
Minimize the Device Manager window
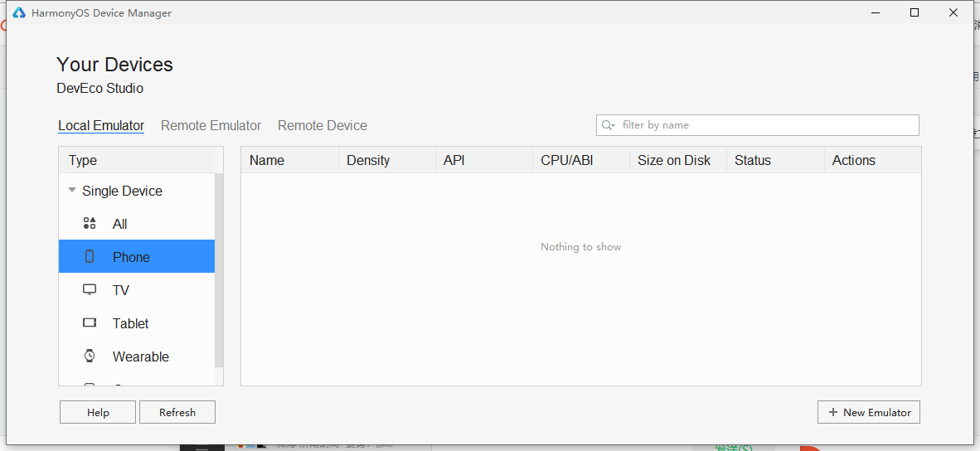coord(876,12)
